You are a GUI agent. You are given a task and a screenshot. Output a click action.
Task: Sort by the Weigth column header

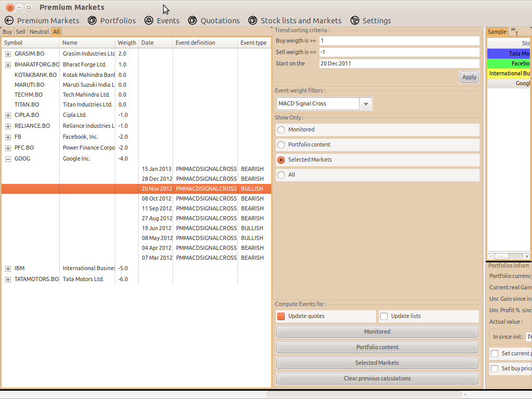click(x=127, y=43)
